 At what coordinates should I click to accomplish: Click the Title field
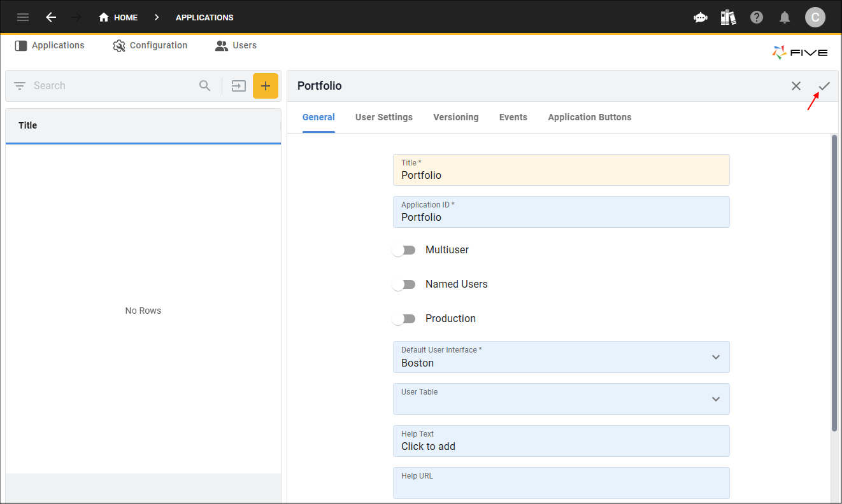coord(561,170)
